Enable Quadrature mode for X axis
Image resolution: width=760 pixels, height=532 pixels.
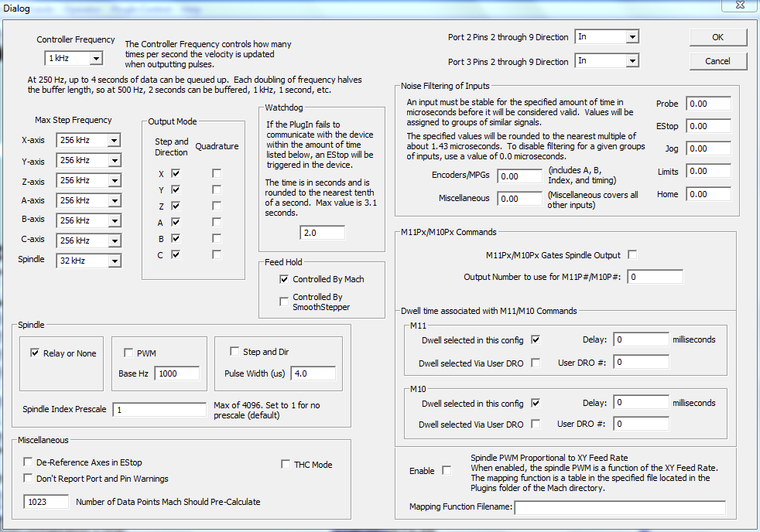(217, 173)
